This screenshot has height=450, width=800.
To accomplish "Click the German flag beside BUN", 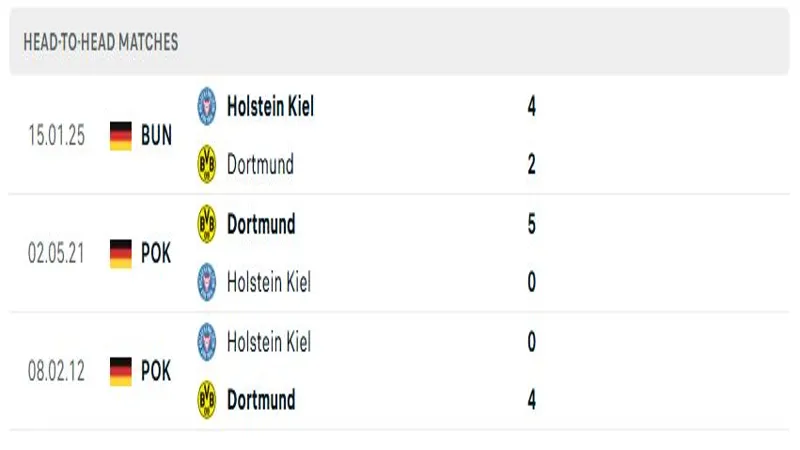I will tap(121, 136).
